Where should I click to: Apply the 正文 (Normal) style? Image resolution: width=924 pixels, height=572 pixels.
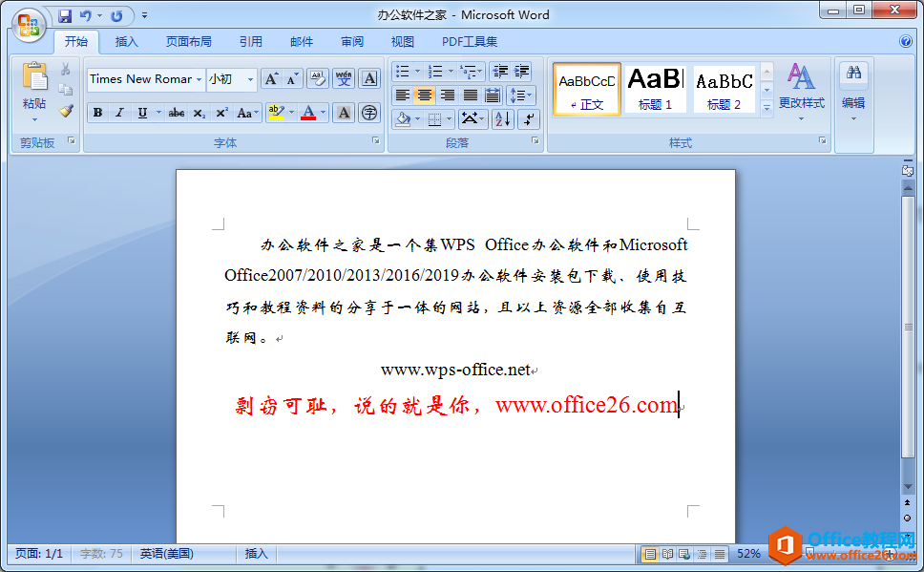coord(587,90)
